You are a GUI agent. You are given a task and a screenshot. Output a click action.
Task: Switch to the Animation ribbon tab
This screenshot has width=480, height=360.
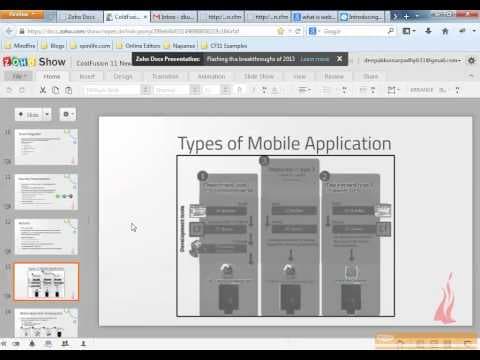[x=211, y=76]
